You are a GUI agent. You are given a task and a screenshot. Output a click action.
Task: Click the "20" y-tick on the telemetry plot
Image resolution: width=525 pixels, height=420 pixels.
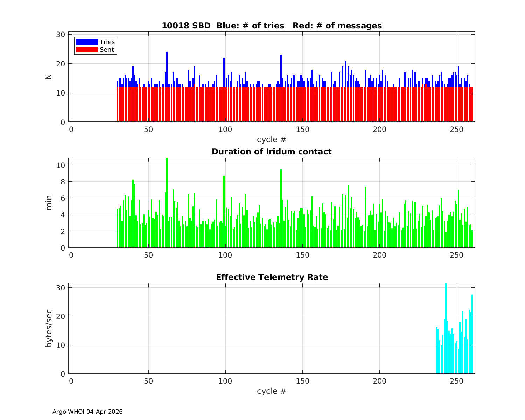[61, 316]
